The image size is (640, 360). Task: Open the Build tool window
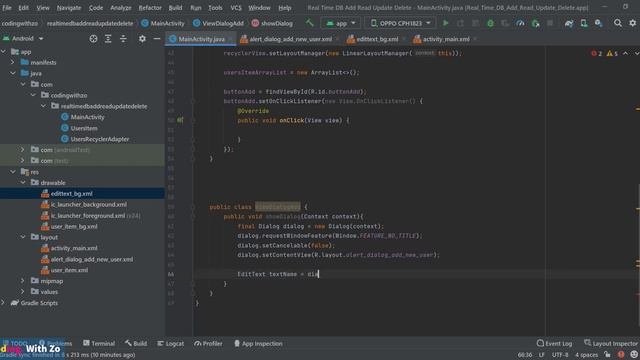pos(136,344)
